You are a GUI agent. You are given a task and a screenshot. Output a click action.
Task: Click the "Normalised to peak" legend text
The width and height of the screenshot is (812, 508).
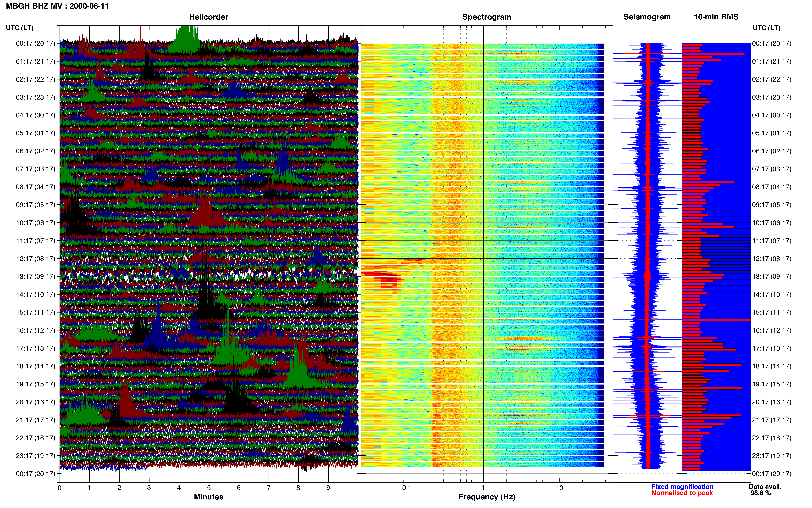(x=682, y=493)
